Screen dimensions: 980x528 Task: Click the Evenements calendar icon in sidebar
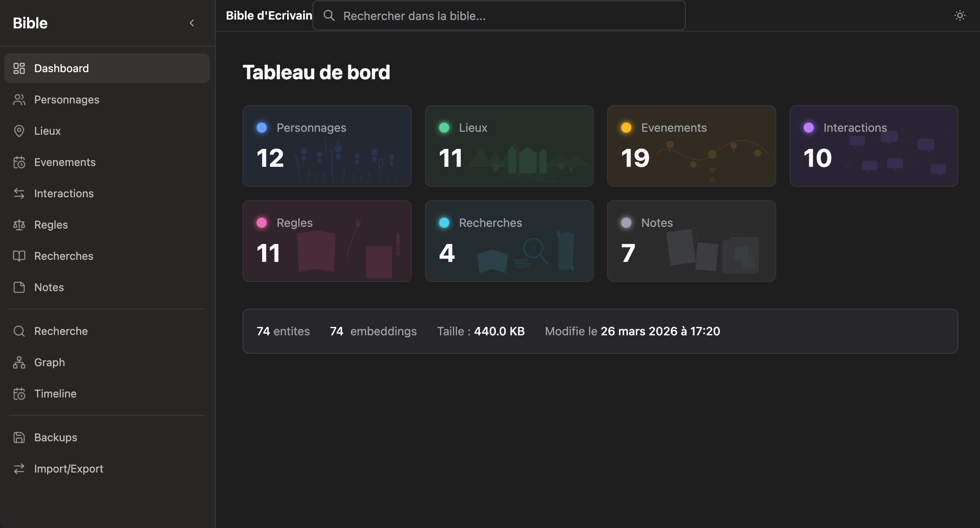19,162
